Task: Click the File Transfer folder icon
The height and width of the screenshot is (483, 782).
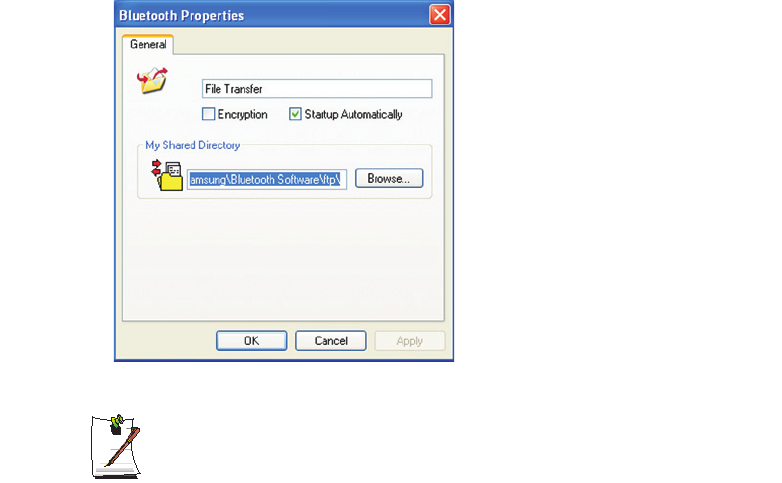Action: (x=152, y=81)
